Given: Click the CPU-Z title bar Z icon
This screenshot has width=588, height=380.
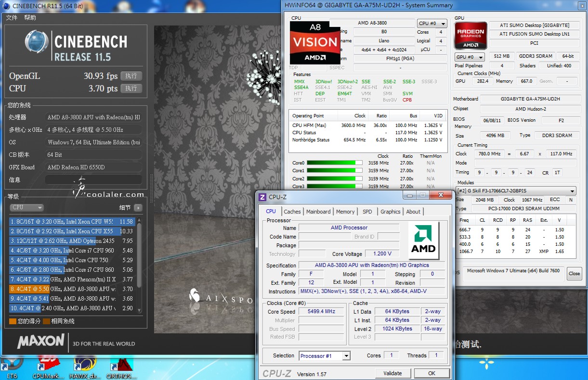Looking at the screenshot, I should pos(262,197).
